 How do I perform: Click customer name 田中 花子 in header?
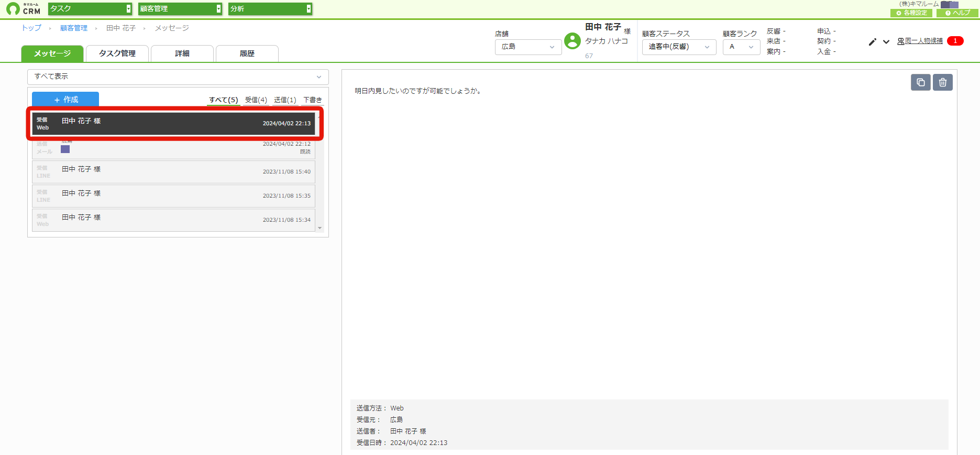[x=603, y=27]
